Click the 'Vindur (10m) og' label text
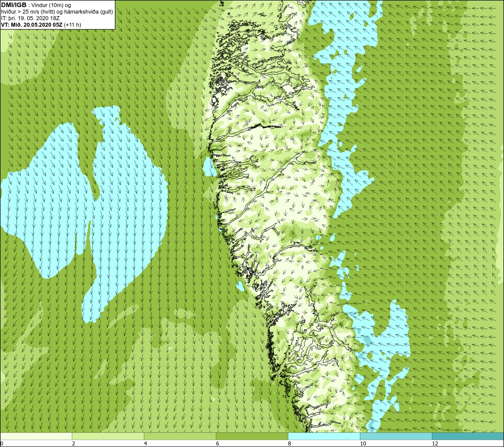This screenshot has width=504, height=447. click(x=51, y=5)
